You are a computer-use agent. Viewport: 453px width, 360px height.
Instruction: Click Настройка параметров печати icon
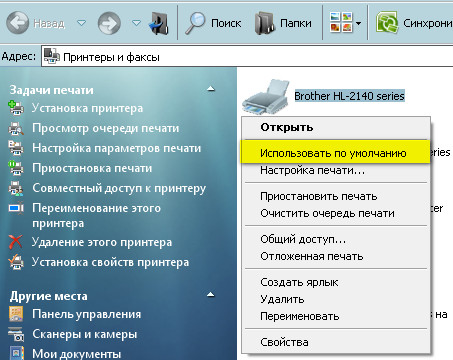(16, 148)
